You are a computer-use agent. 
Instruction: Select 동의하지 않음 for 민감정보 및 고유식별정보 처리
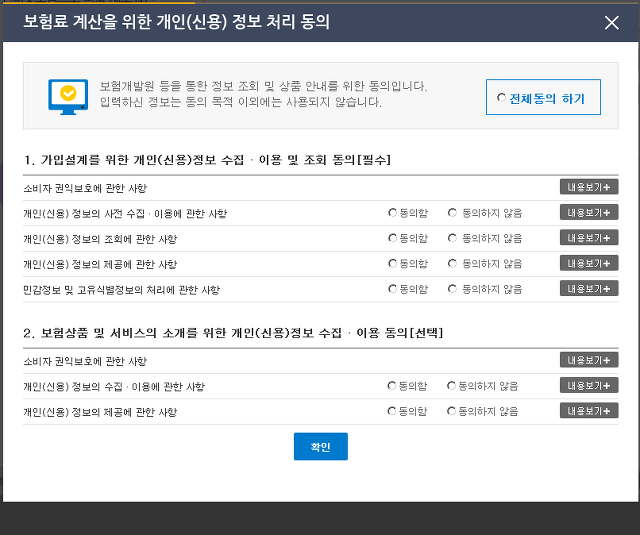point(452,289)
